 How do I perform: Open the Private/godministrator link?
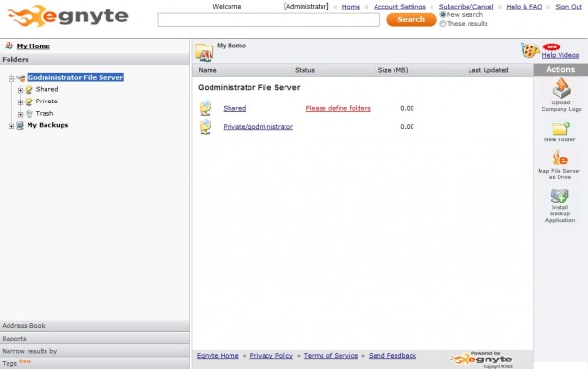258,127
